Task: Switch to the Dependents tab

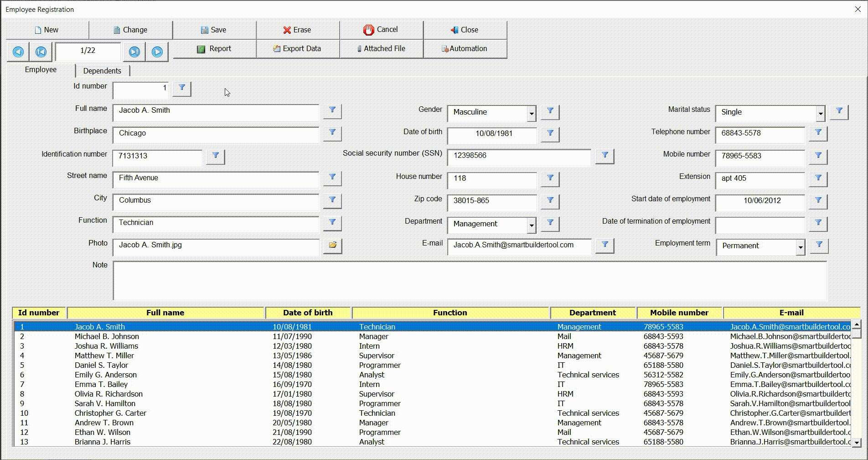Action: (x=102, y=70)
